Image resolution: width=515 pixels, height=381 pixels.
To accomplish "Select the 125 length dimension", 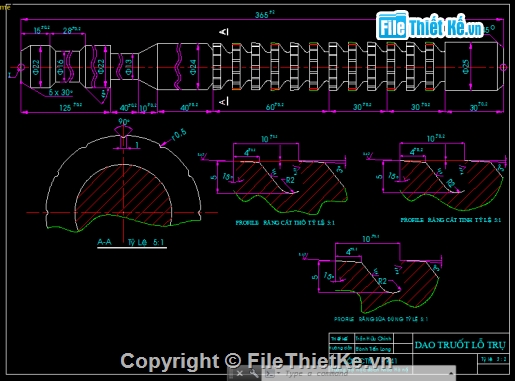I will [x=70, y=107].
